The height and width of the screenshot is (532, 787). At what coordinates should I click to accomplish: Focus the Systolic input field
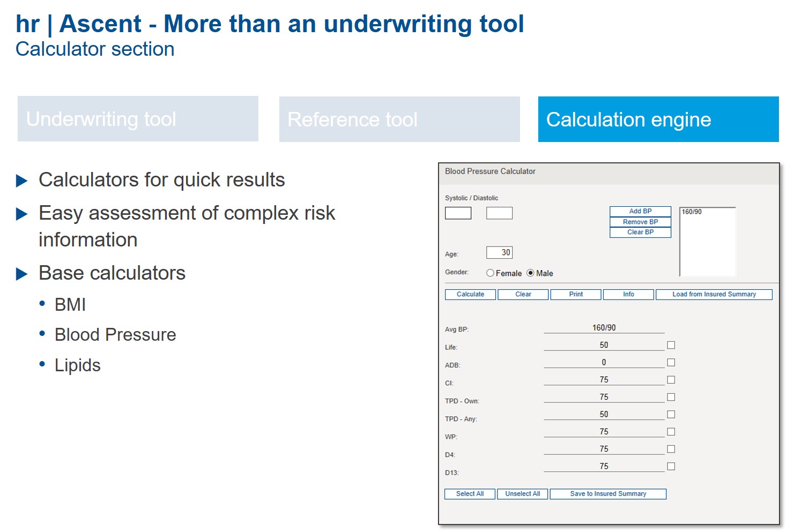[458, 213]
